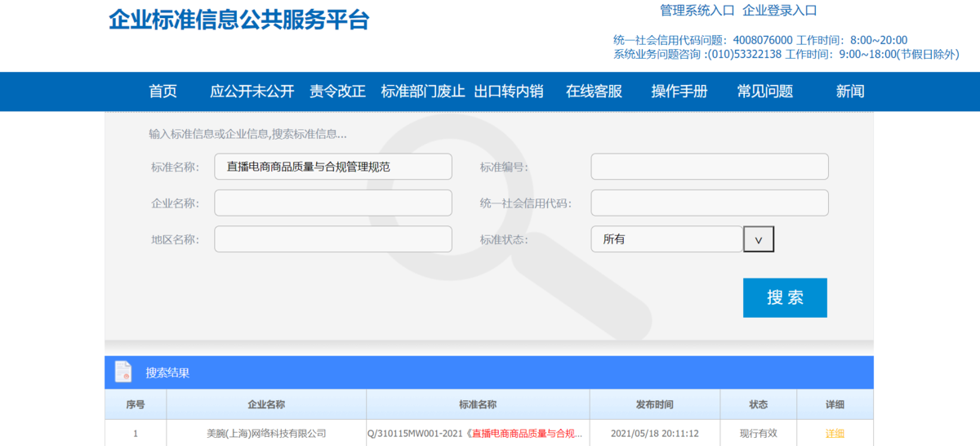The height and width of the screenshot is (446, 980).
Task: Open the 首页 navigation tab
Action: tap(163, 91)
